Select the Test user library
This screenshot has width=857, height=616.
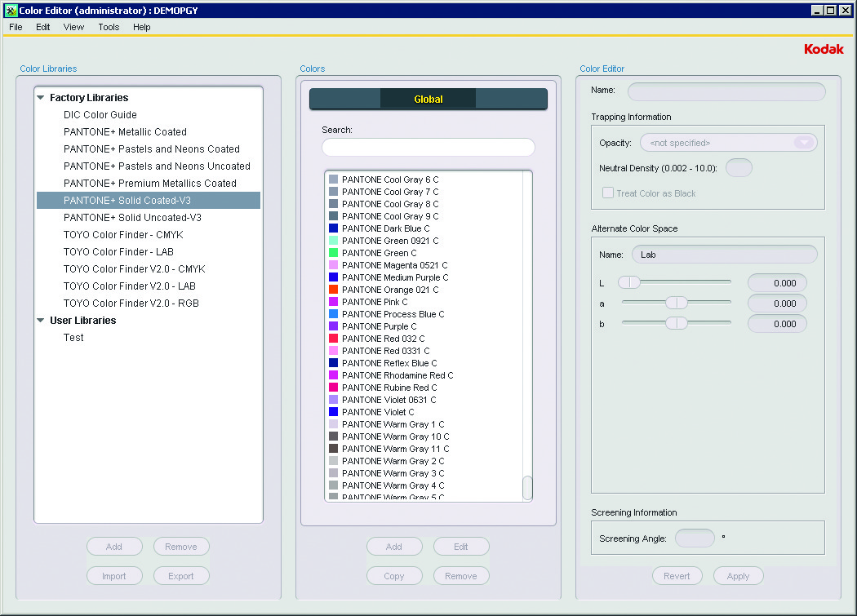73,337
